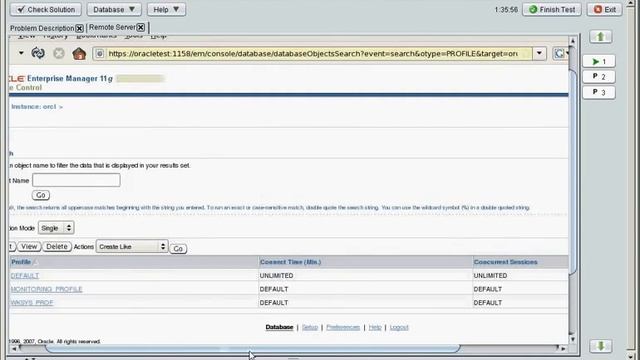The width and height of the screenshot is (640, 360).
Task: Open the MONITORING_PROFILE link
Action: 47,289
